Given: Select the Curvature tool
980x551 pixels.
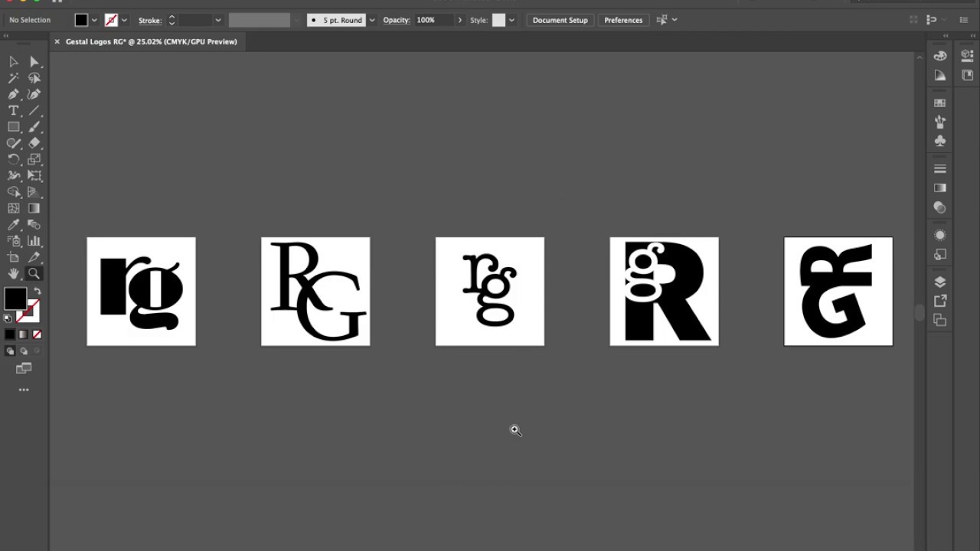Looking at the screenshot, I should click(x=34, y=94).
